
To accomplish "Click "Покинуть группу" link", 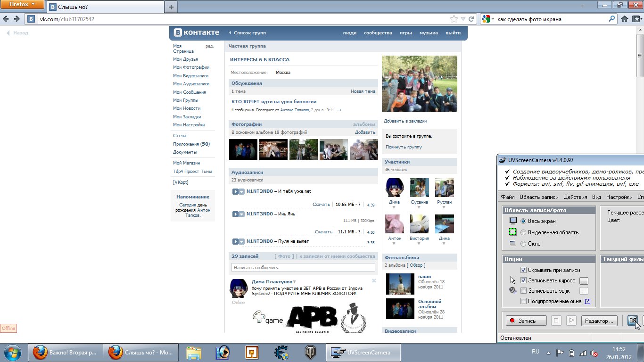I will click(404, 147).
